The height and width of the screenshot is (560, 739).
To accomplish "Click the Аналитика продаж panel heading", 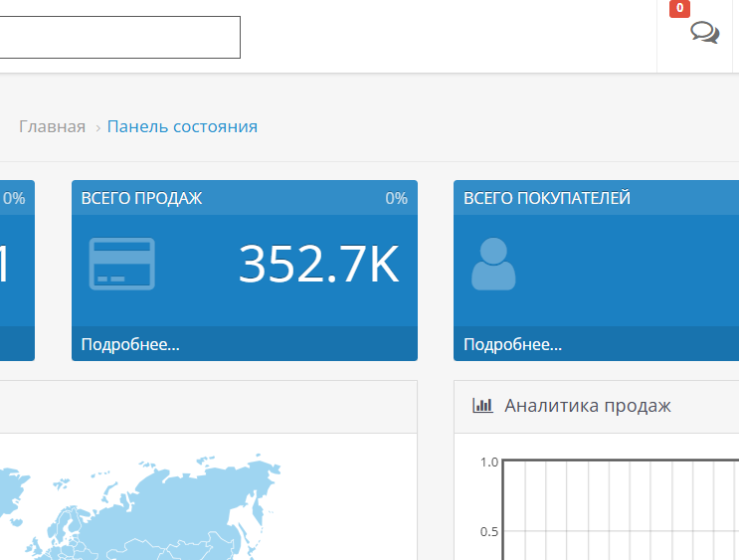I will click(x=588, y=406).
